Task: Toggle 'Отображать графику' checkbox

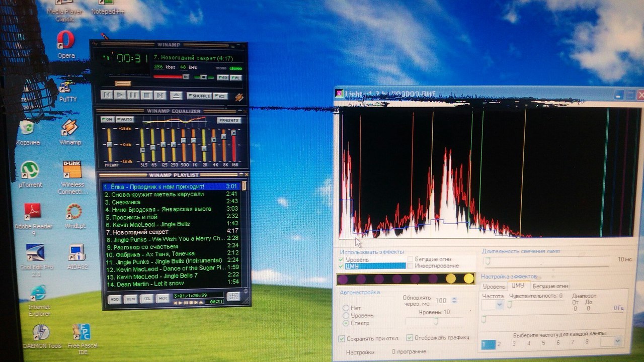Action: click(x=410, y=338)
